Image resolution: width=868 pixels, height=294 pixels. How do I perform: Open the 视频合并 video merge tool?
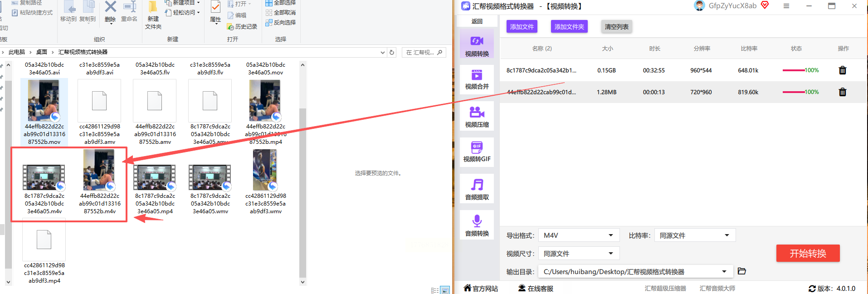[x=477, y=80]
